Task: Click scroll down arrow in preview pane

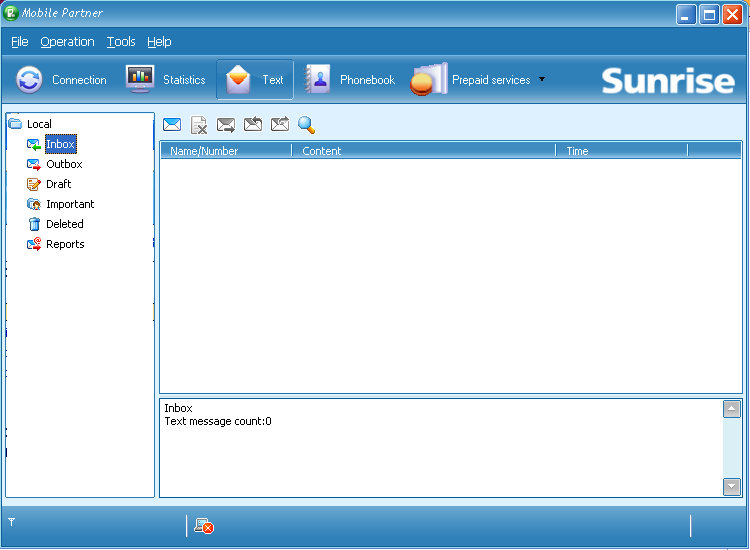Action: click(731, 487)
